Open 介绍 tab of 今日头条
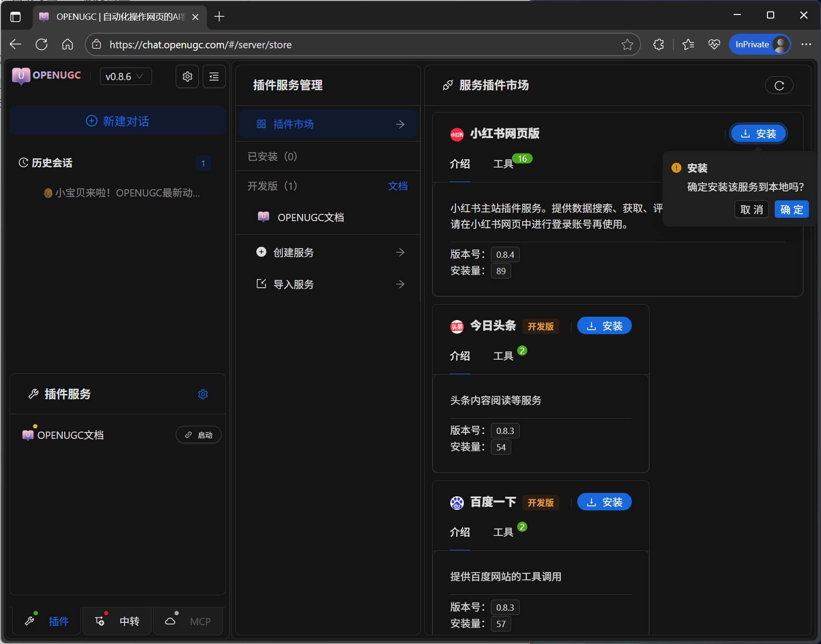 pos(460,356)
